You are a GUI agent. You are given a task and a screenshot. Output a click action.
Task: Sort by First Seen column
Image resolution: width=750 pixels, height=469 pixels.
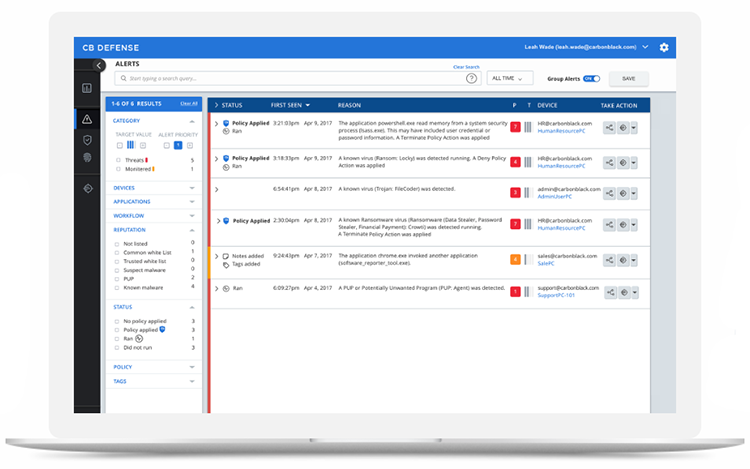pyautogui.click(x=290, y=105)
